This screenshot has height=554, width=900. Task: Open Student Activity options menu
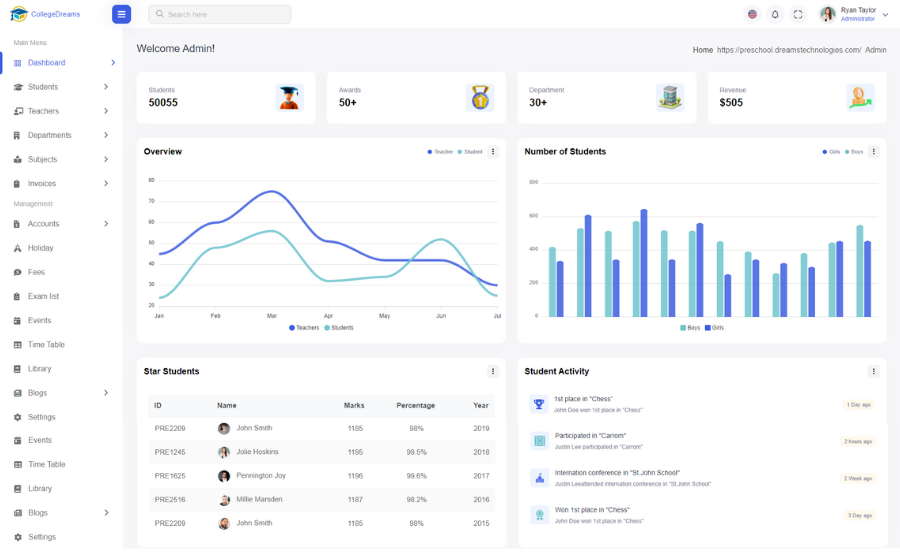pyautogui.click(x=873, y=371)
